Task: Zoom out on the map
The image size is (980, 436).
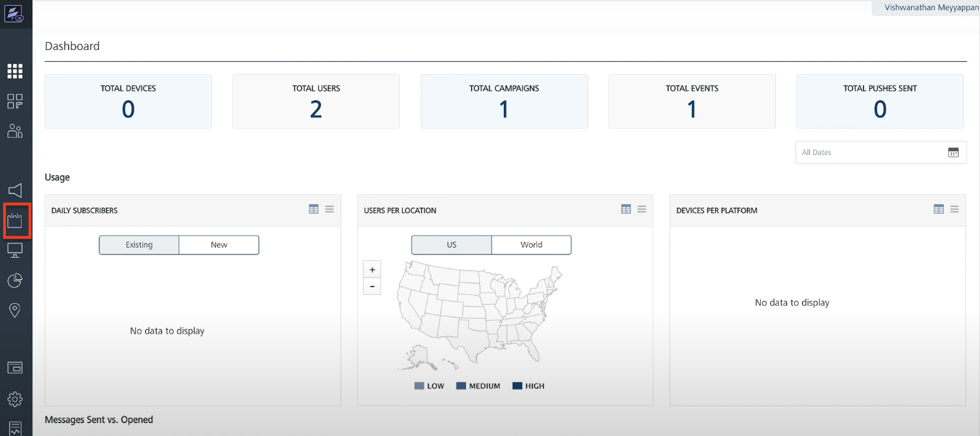Action: [372, 286]
